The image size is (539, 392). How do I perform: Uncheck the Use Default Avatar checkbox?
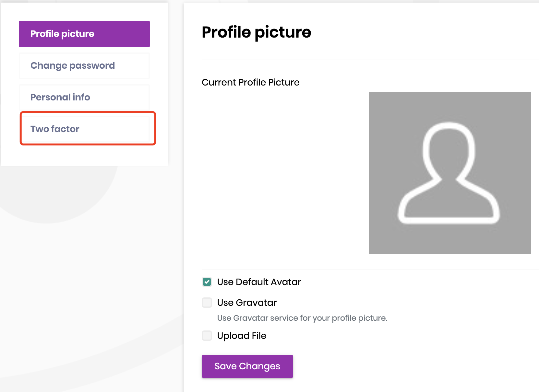tap(207, 282)
